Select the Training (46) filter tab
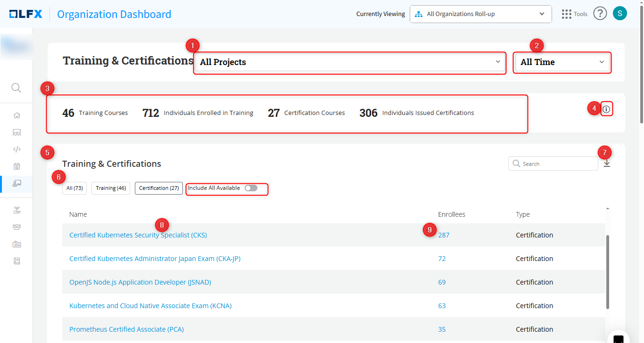Viewport: 644px width, 343px height. [x=111, y=188]
